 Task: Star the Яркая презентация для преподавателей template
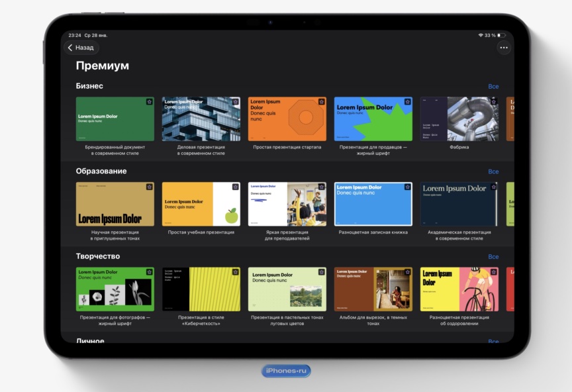pos(321,187)
